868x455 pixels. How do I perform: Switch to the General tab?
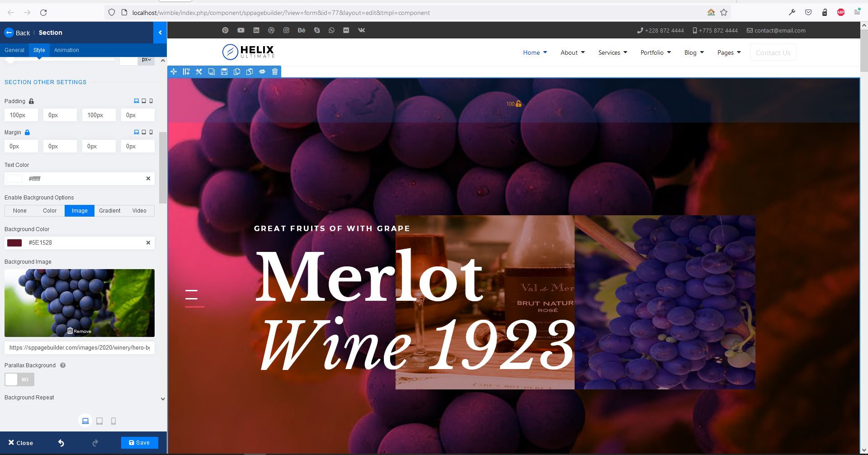14,50
